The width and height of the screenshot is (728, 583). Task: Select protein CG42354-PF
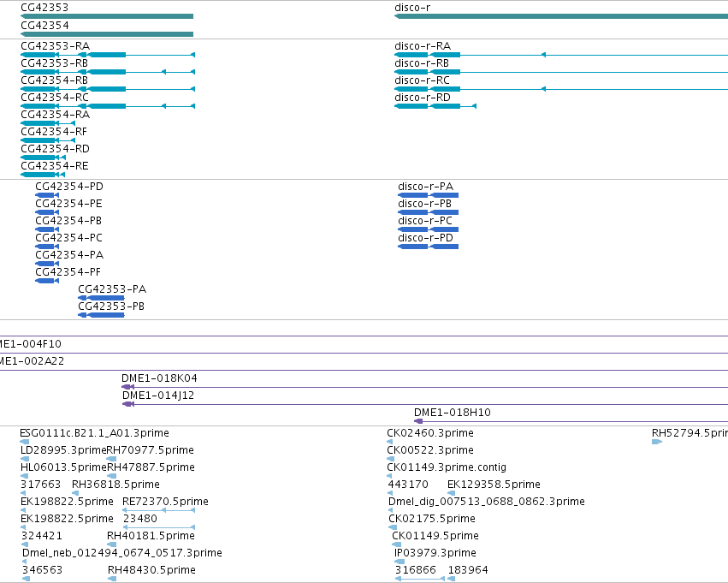tap(47, 281)
